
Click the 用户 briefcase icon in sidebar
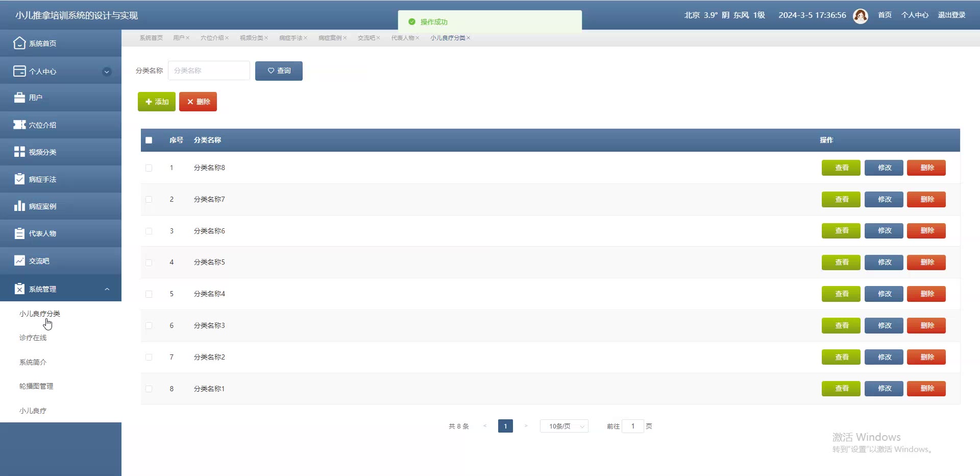(19, 98)
